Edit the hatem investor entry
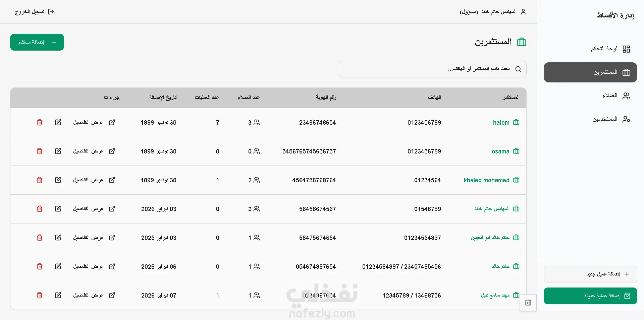 pos(58,122)
